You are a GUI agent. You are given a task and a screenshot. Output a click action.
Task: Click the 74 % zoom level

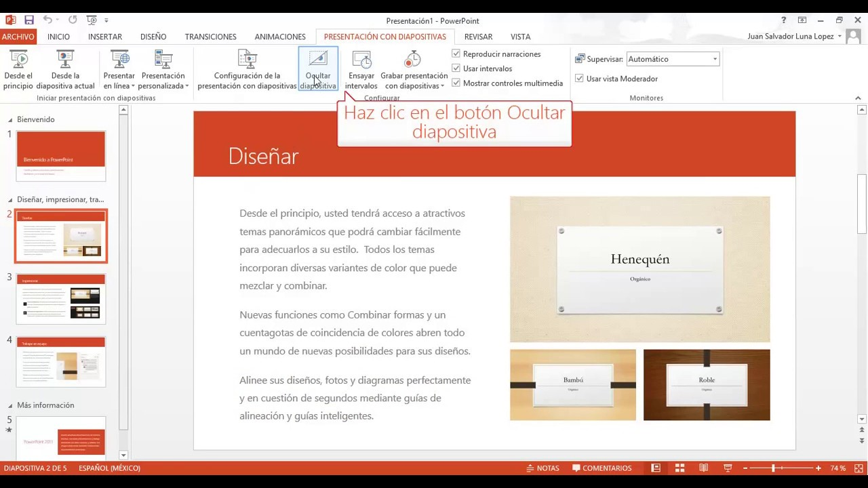pos(838,468)
